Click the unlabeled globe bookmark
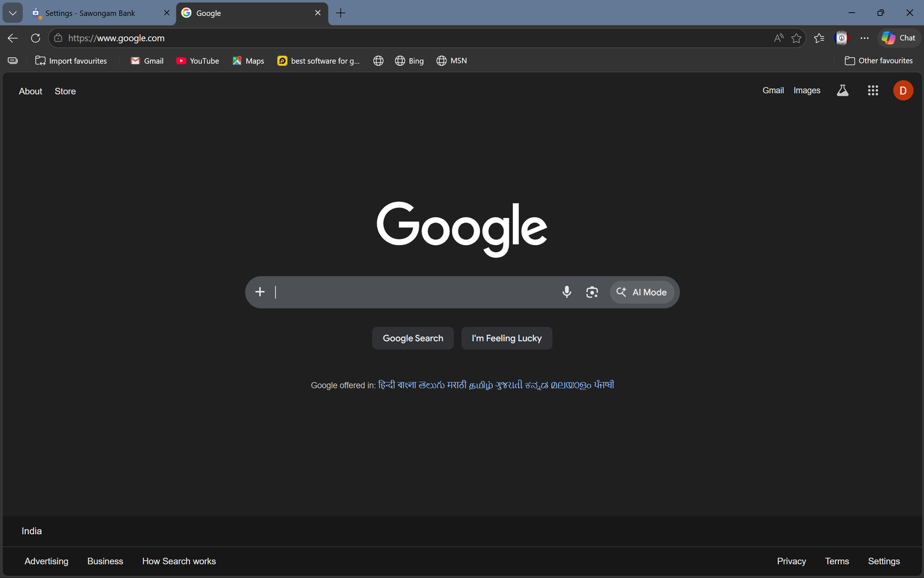 tap(378, 61)
